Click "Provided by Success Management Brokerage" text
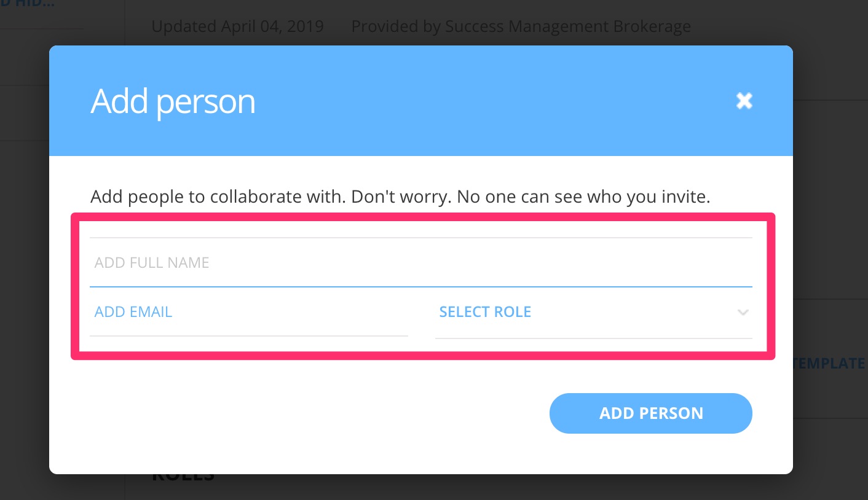Image resolution: width=868 pixels, height=500 pixels. (521, 27)
